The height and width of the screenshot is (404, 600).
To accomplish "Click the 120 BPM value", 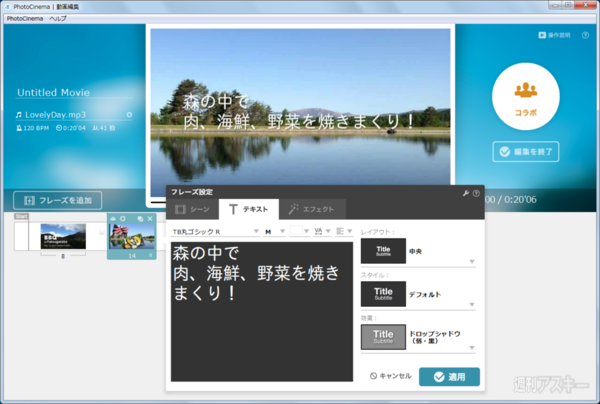I will tap(36, 128).
